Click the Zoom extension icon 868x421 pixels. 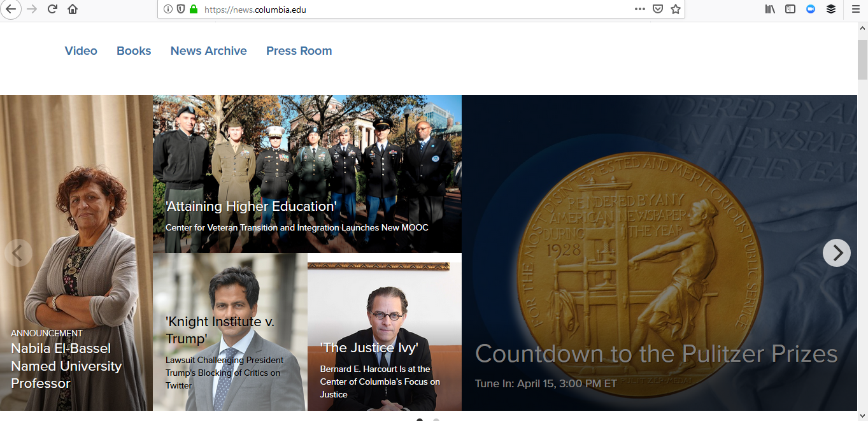811,9
